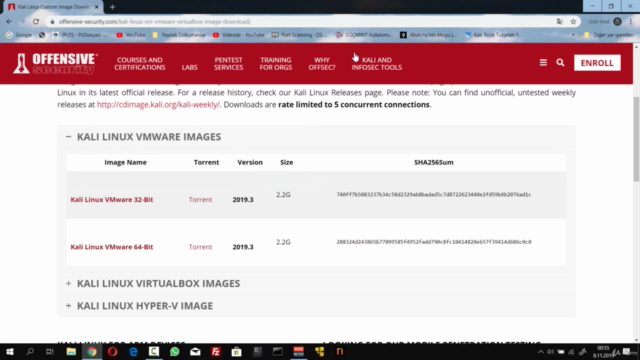Open the Labs menu item
Viewport: 640px width, 360px height.
(x=189, y=67)
